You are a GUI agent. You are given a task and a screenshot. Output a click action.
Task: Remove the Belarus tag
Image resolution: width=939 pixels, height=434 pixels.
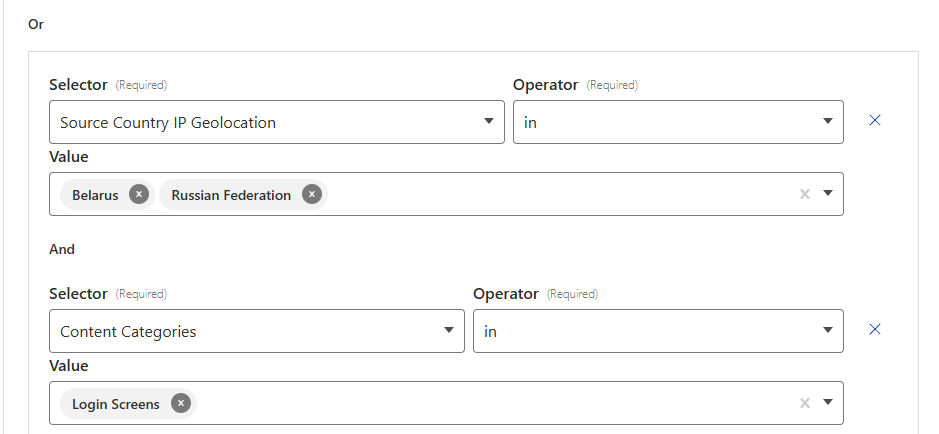click(139, 195)
